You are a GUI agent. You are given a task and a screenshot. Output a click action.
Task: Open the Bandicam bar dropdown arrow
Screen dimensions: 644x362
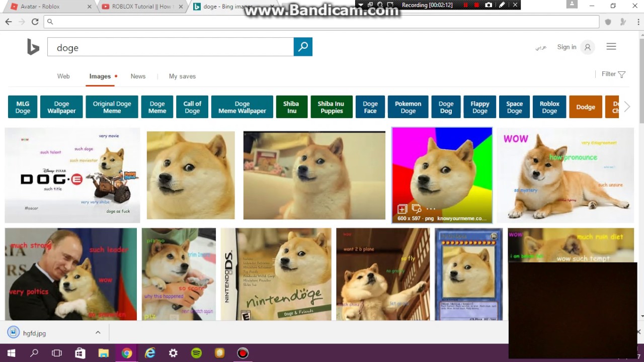[360, 5]
